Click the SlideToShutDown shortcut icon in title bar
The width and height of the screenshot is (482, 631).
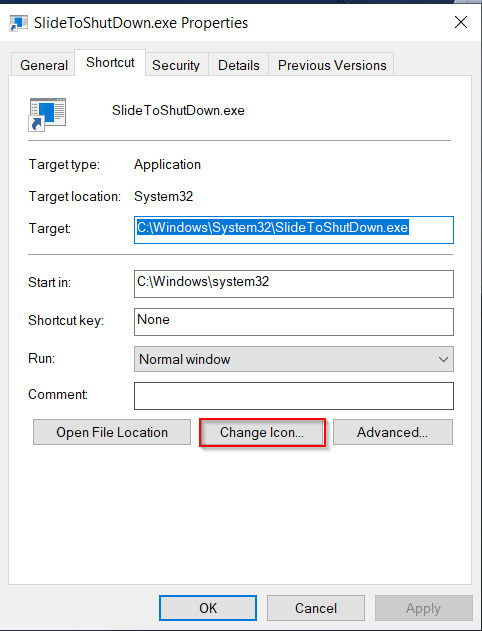point(19,23)
